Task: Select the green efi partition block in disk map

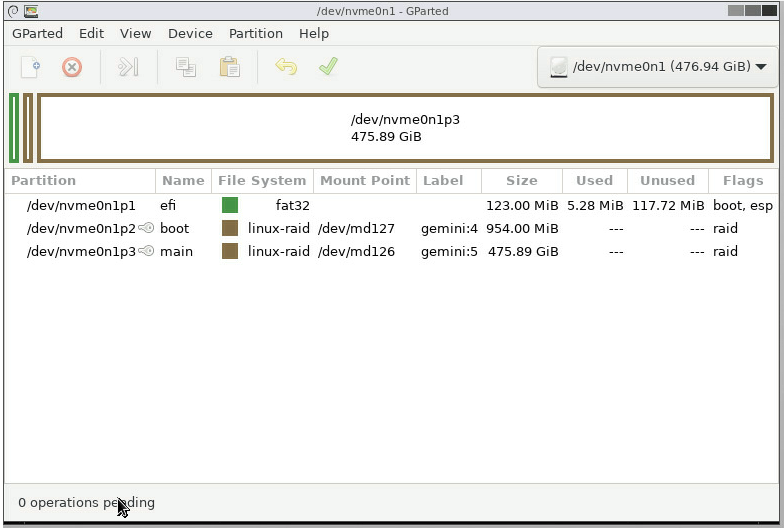Action: 14,128
